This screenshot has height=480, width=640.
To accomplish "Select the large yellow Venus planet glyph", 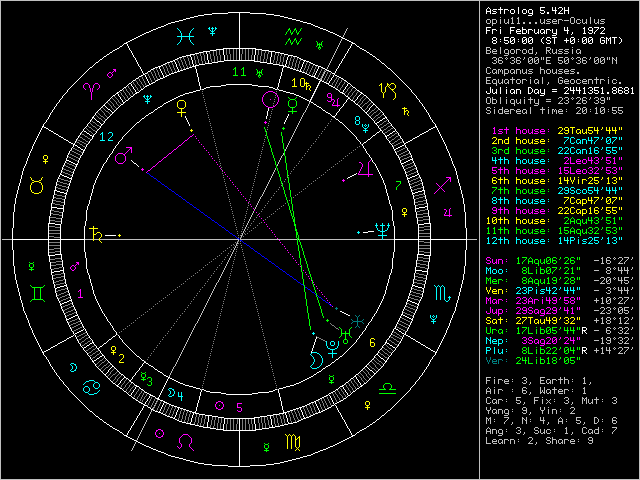I will pyautogui.click(x=182, y=108).
